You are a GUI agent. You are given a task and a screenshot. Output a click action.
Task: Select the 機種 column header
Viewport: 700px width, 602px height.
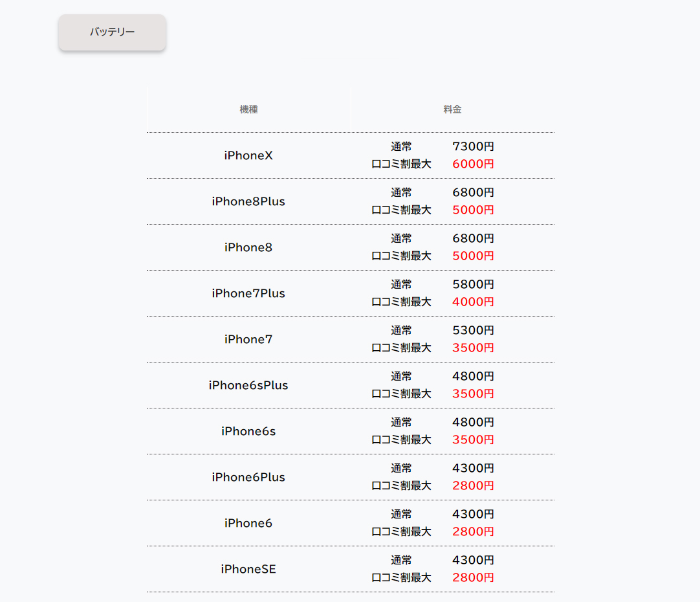pos(248,109)
